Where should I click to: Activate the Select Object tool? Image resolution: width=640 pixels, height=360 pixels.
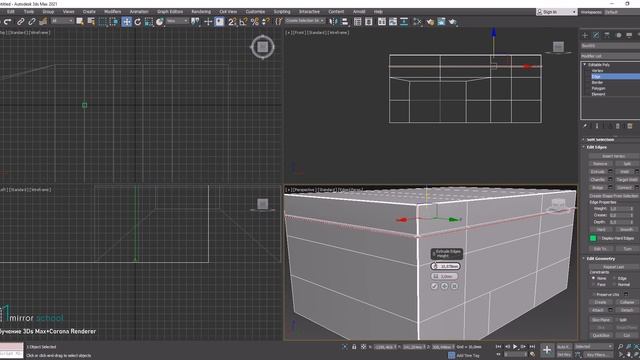click(x=80, y=22)
